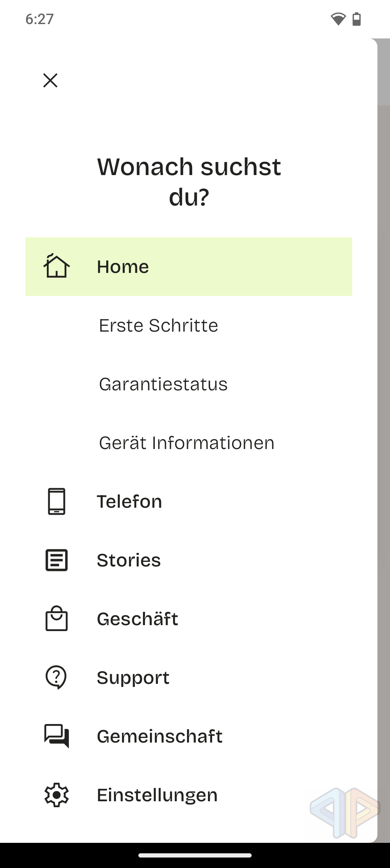Screen dimensions: 390x868
Task: Tap the Wi-Fi status bar icon
Action: (338, 19)
